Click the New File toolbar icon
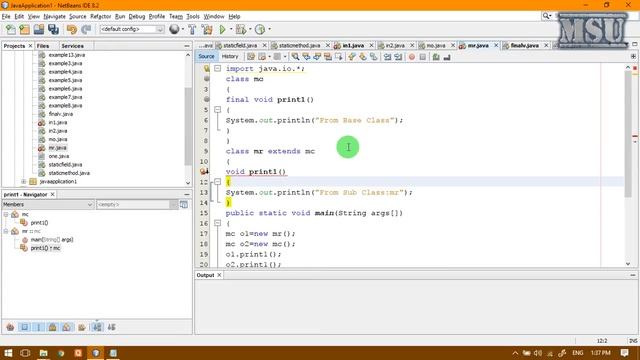 (11, 29)
